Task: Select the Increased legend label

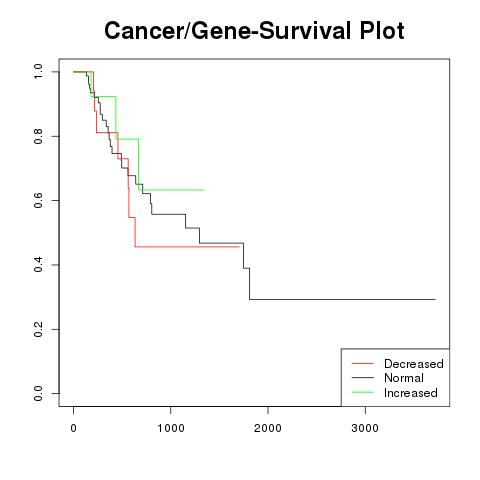Action: [411, 393]
